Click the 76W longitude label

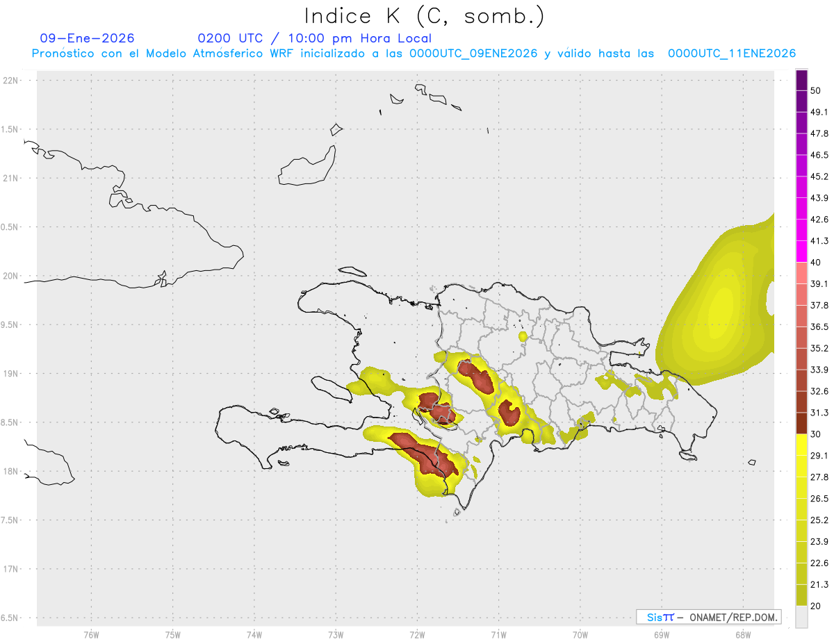[91, 634]
